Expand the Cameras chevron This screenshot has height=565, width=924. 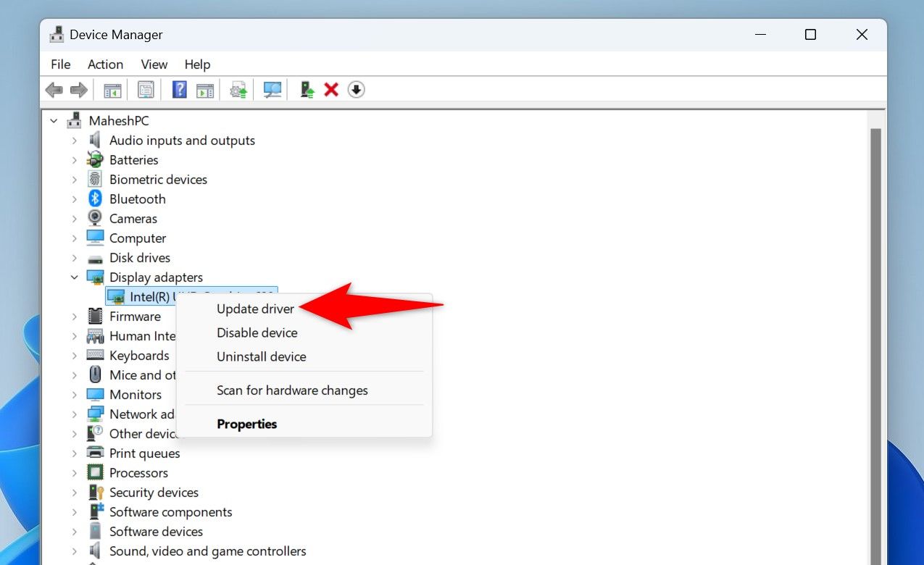click(74, 219)
